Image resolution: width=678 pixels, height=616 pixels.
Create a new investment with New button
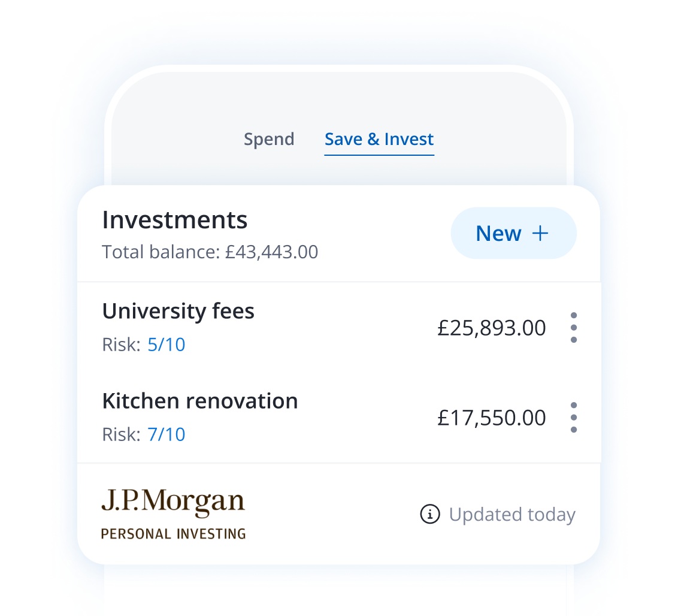513,233
